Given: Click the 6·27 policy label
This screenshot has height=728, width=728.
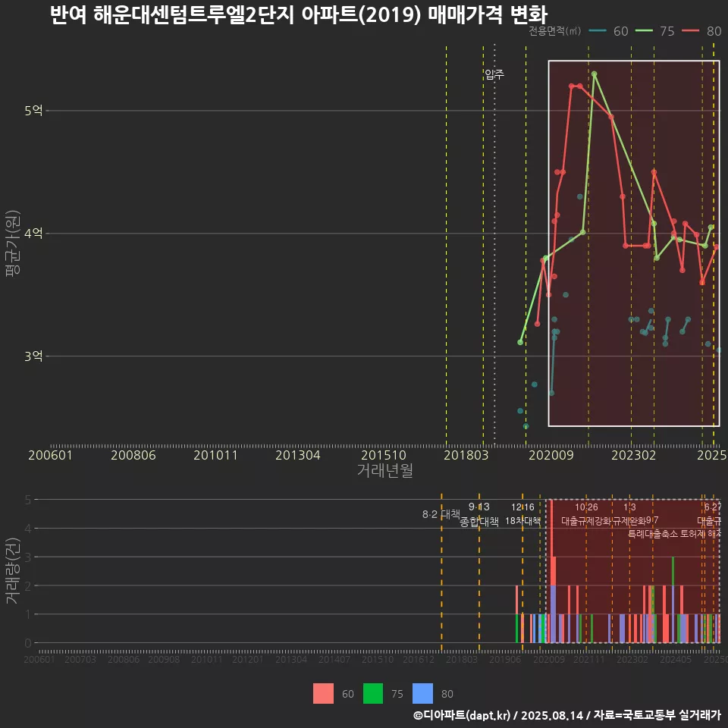Looking at the screenshot, I should pos(713,507).
